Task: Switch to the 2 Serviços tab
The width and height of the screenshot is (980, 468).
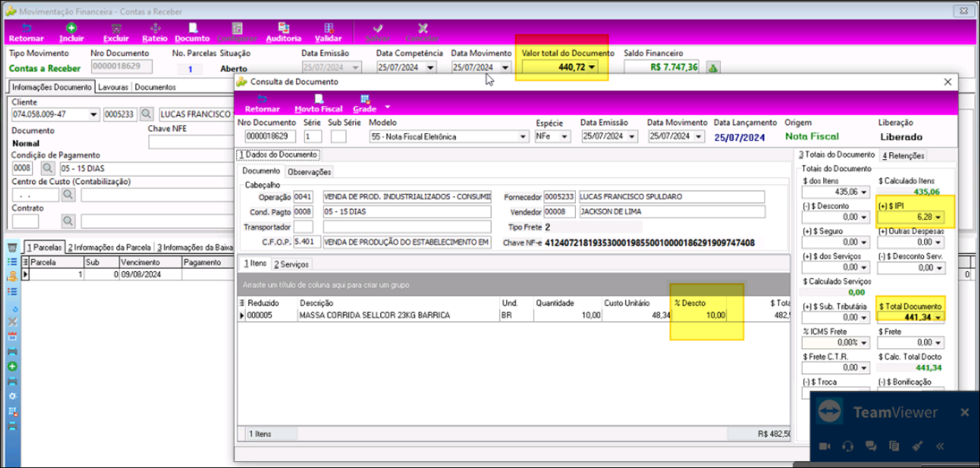Action: pos(291,264)
